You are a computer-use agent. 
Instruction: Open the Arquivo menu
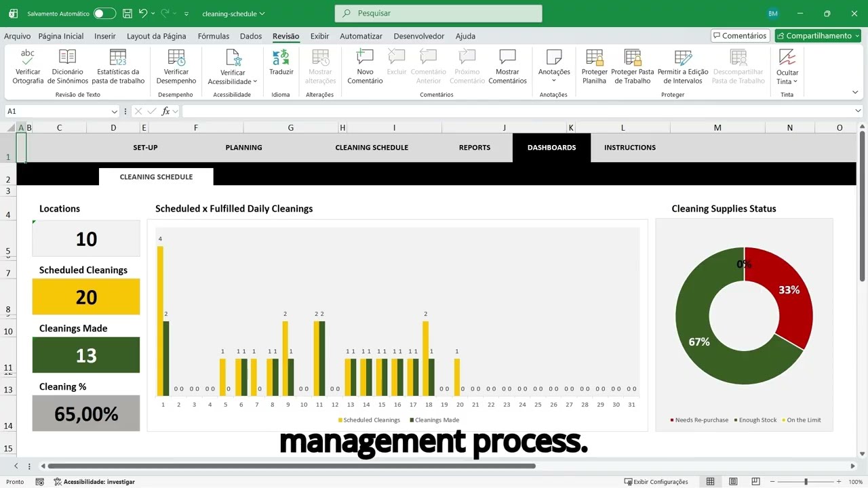[x=18, y=36]
